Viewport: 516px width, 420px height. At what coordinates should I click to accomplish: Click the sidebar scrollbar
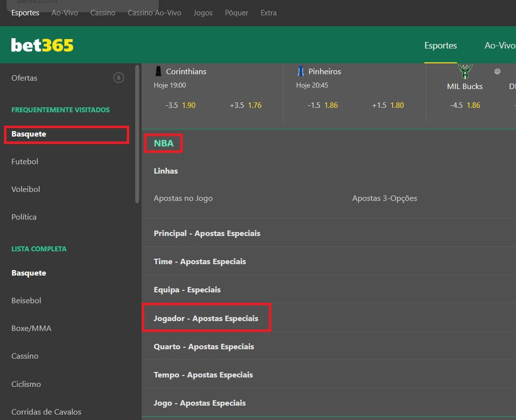point(137,134)
